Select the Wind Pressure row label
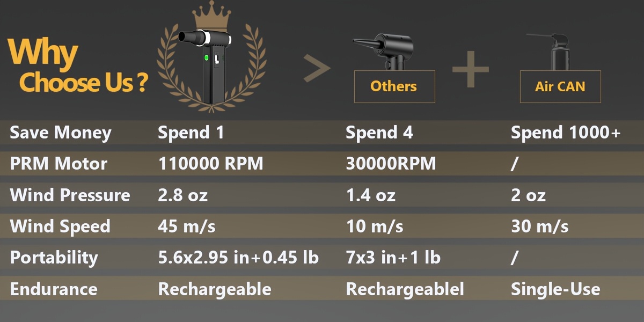The image size is (644, 322). pyautogui.click(x=70, y=195)
